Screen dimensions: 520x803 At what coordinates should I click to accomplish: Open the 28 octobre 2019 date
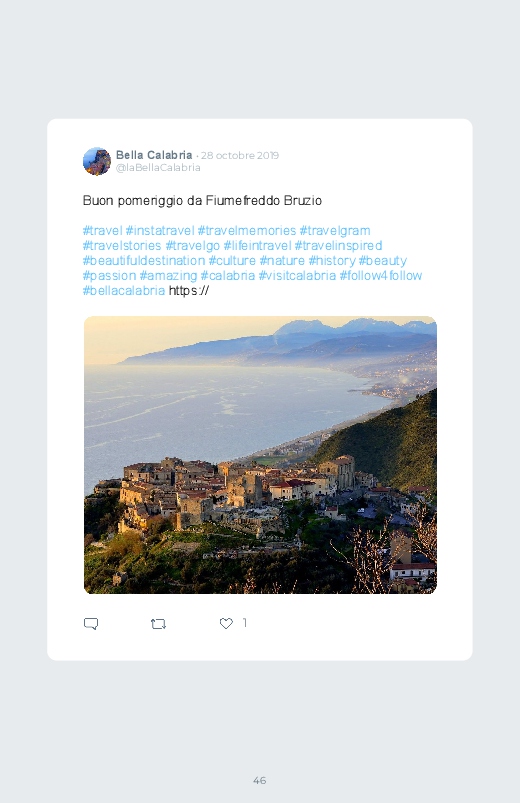coord(240,156)
